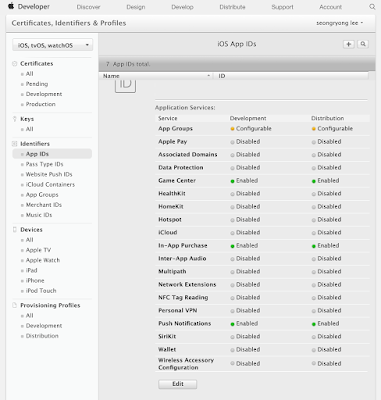Click App Groups service row label
This screenshot has height=400, width=381.
pos(175,129)
